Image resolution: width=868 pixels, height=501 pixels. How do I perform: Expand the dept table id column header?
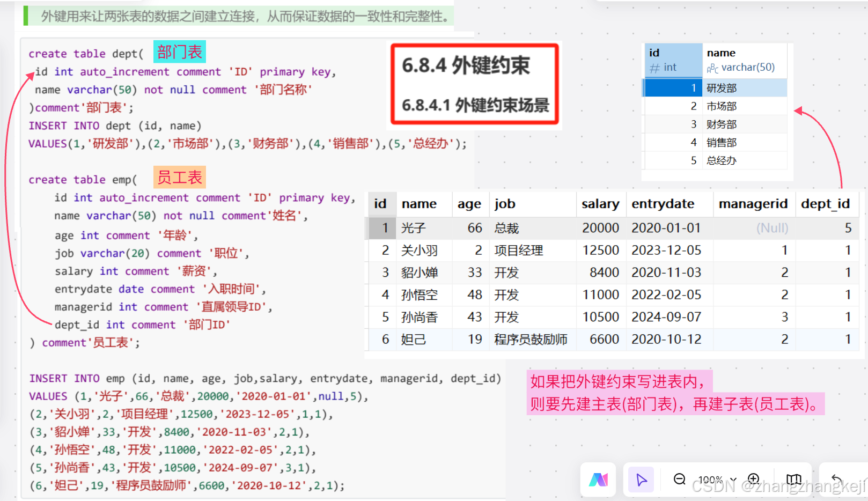tap(654, 53)
